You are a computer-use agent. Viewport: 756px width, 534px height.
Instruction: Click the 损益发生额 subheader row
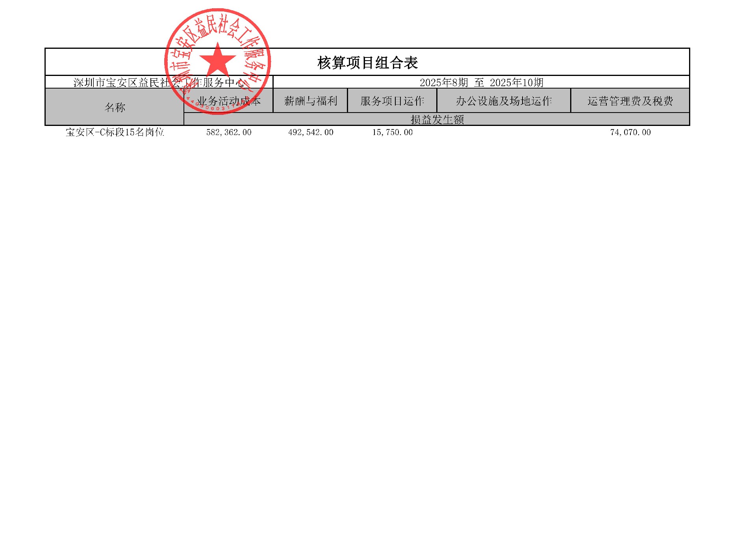pos(437,119)
